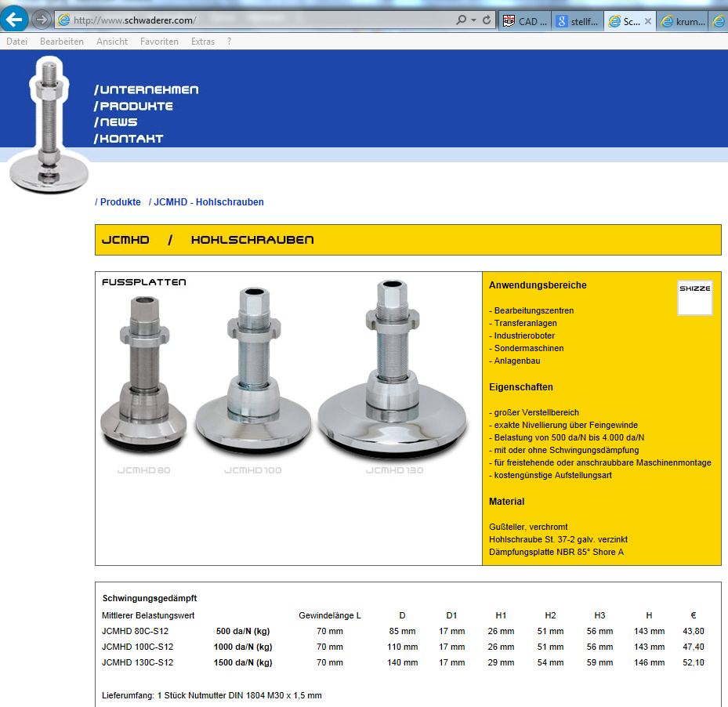
Task: Click the JCMHD 80 product photo
Action: 144,375
